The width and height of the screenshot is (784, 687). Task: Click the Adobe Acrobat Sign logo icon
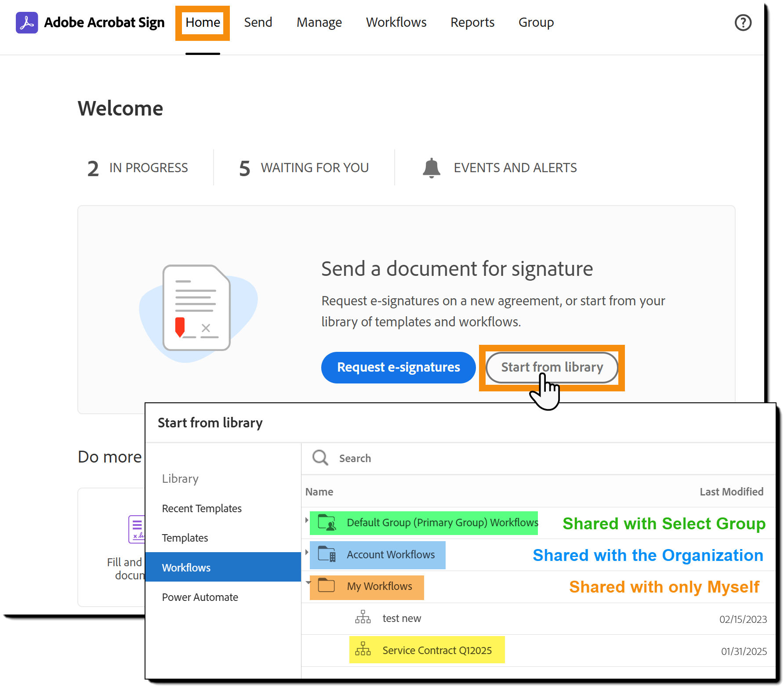click(26, 22)
